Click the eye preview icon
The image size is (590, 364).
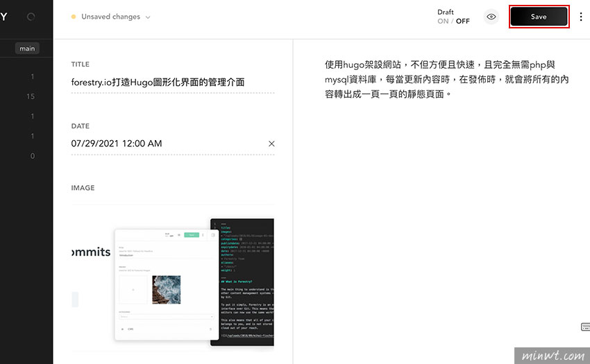491,17
